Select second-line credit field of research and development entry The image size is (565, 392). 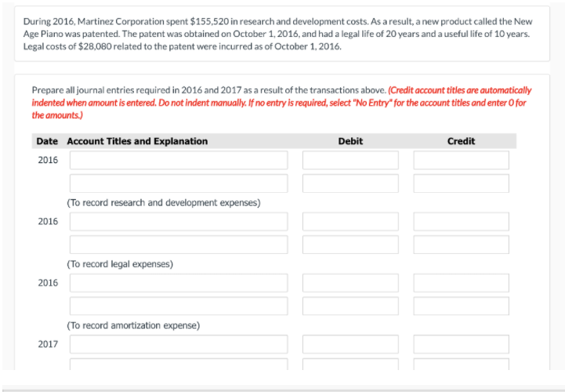462,183
